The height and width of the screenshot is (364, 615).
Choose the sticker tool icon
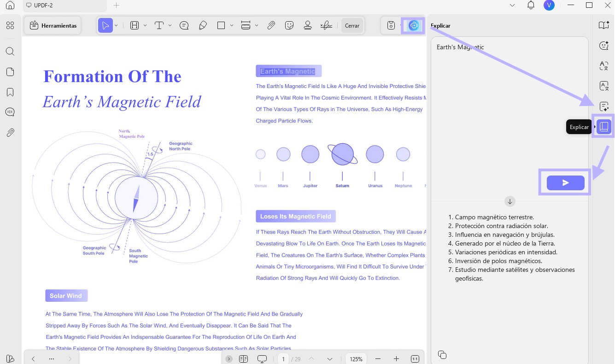(x=289, y=26)
